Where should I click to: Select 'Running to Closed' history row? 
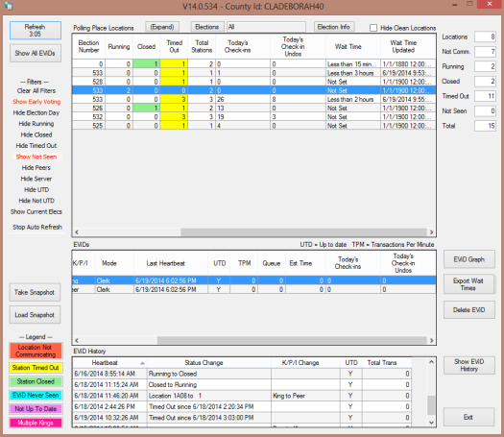coord(242,374)
